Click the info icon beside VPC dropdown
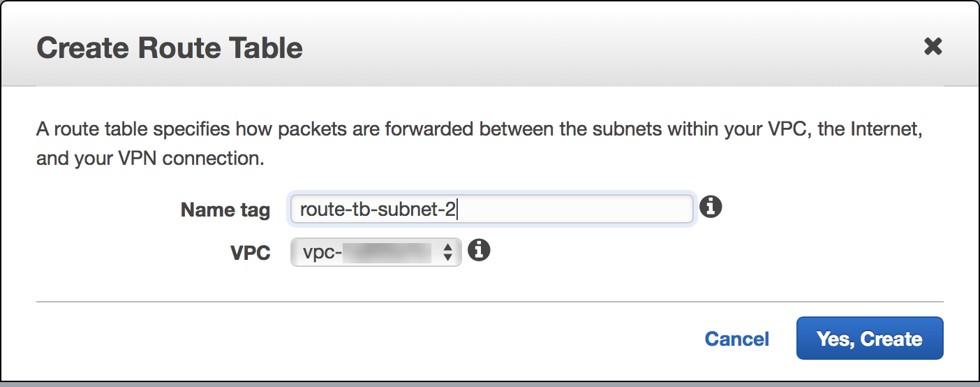This screenshot has height=387, width=980. point(478,250)
